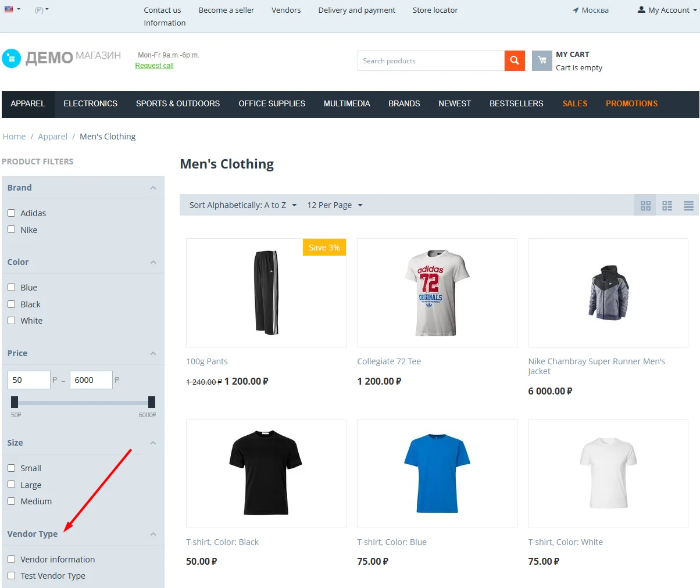The height and width of the screenshot is (588, 700).
Task: Open the 12 Per Page dropdown
Action: (x=335, y=205)
